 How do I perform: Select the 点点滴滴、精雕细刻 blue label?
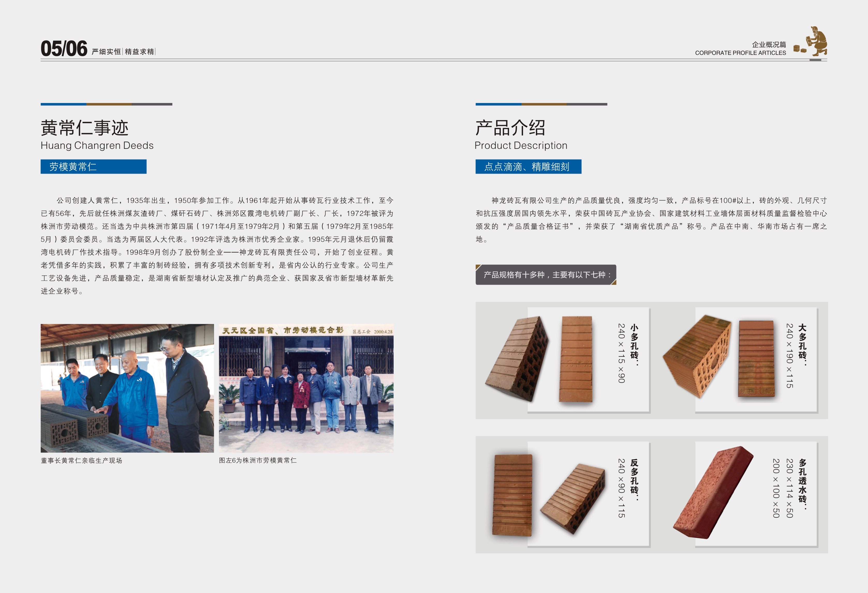pos(528,167)
